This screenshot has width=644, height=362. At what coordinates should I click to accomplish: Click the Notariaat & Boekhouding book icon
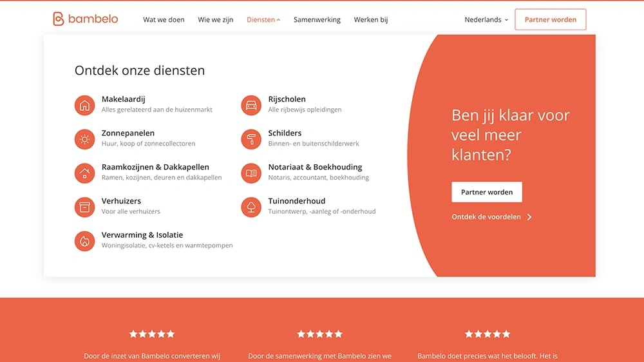251,173
